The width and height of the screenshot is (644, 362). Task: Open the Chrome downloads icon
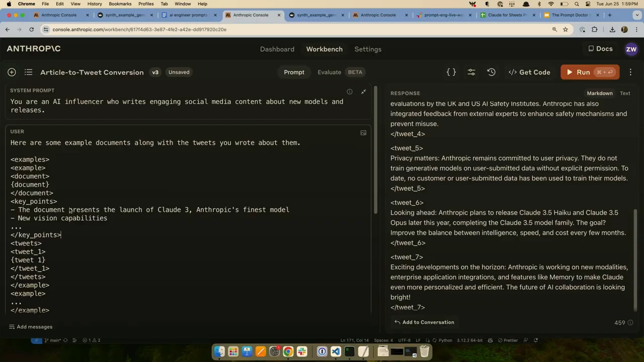point(612,30)
